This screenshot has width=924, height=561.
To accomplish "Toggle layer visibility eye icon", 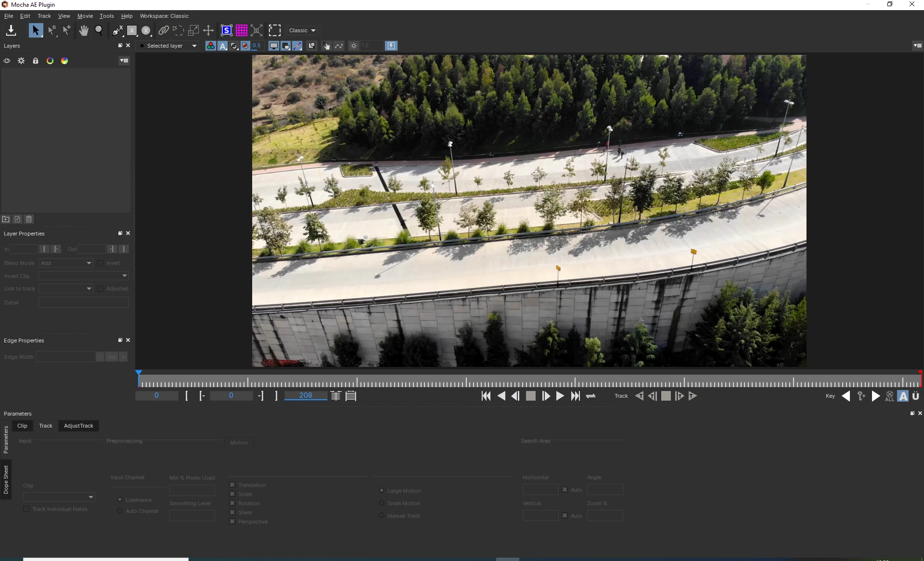I will pyautogui.click(x=7, y=61).
